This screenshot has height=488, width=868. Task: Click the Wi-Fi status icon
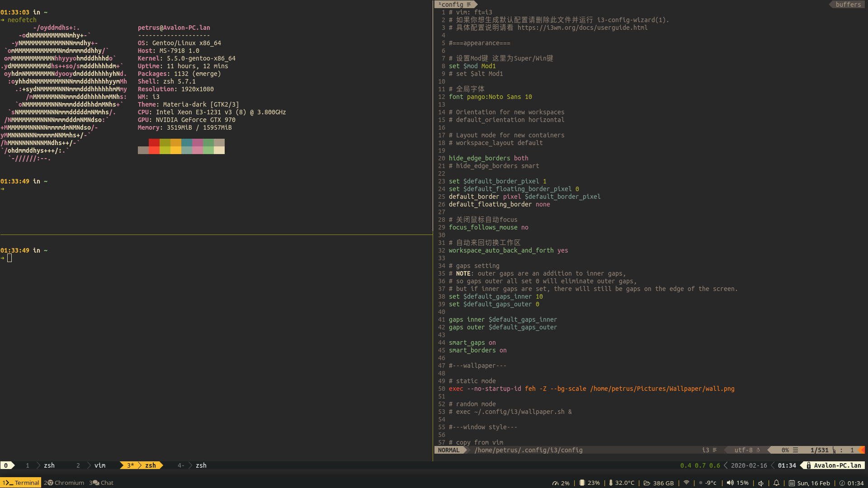coord(686,483)
